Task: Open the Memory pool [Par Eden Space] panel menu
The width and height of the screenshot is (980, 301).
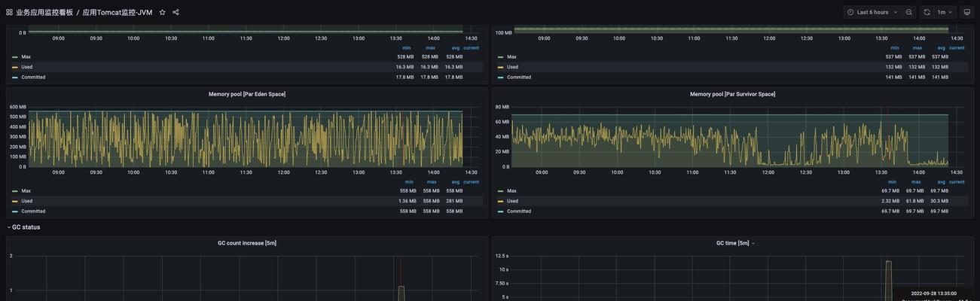Action: 247,94
